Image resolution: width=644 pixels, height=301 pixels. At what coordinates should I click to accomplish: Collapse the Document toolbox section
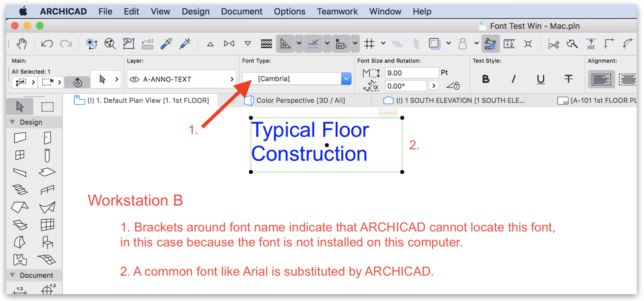click(12, 275)
